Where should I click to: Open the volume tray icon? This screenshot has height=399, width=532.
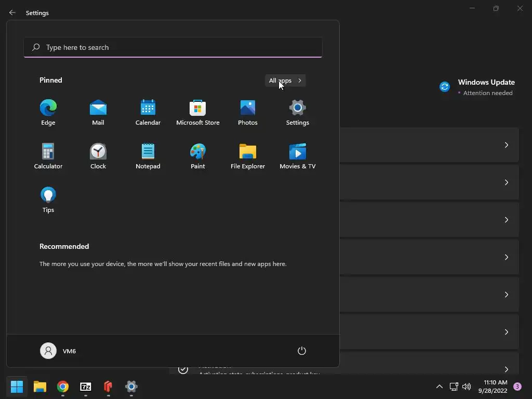click(467, 387)
